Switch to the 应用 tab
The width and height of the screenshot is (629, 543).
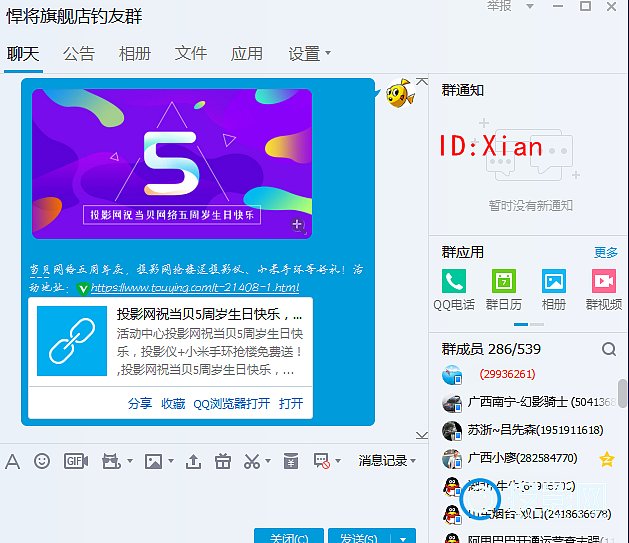(x=247, y=54)
